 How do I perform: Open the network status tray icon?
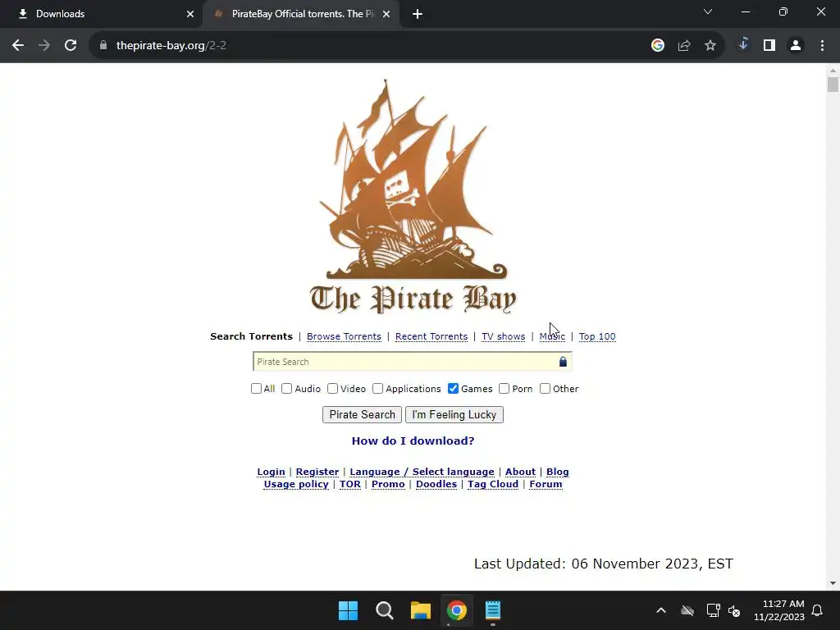(713, 610)
